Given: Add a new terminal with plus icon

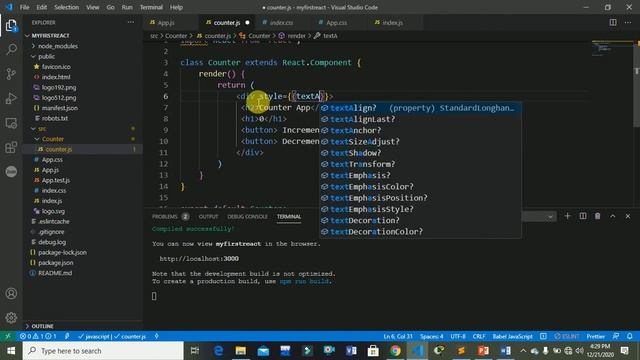Looking at the screenshot, I should 567,216.
